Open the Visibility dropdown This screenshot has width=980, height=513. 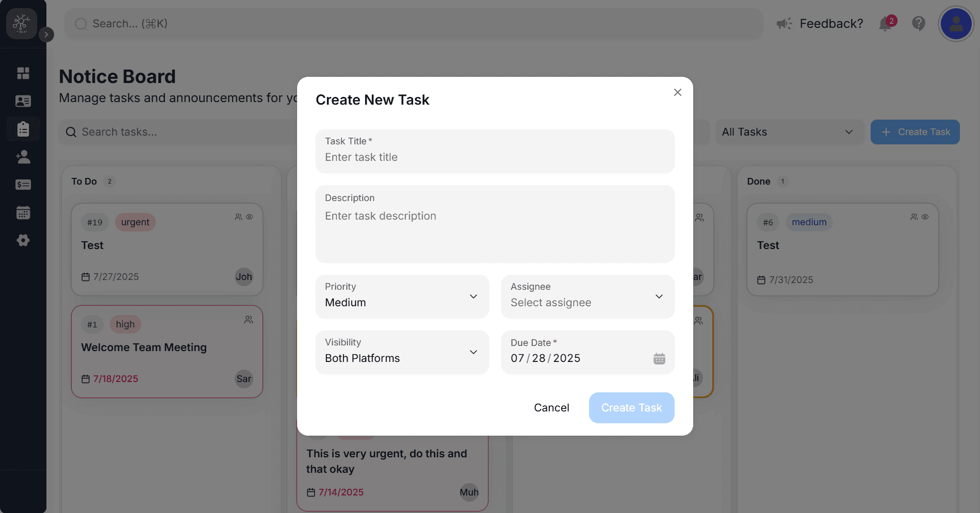pos(402,352)
